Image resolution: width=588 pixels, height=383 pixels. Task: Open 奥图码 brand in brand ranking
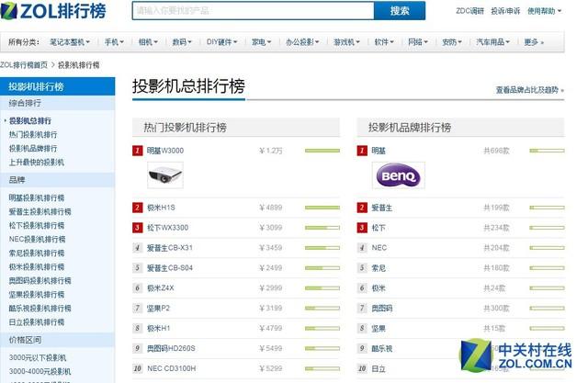click(381, 308)
